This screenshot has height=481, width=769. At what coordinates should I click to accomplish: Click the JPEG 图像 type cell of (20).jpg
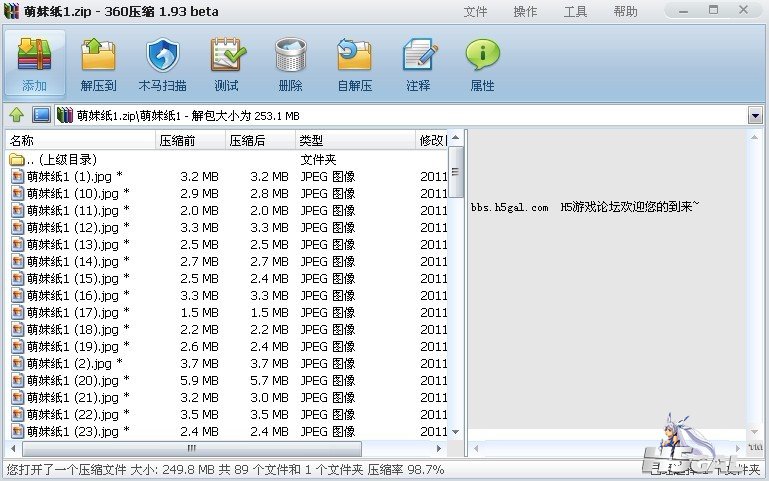click(328, 380)
